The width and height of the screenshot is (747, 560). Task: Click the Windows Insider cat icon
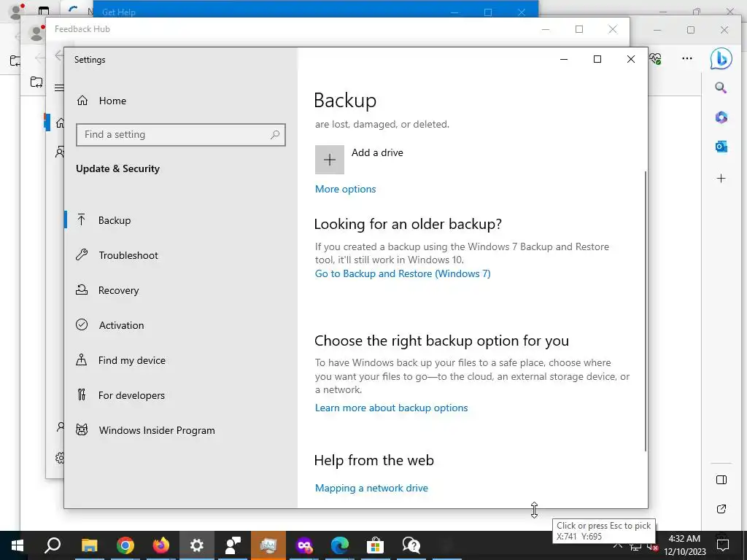(x=82, y=429)
